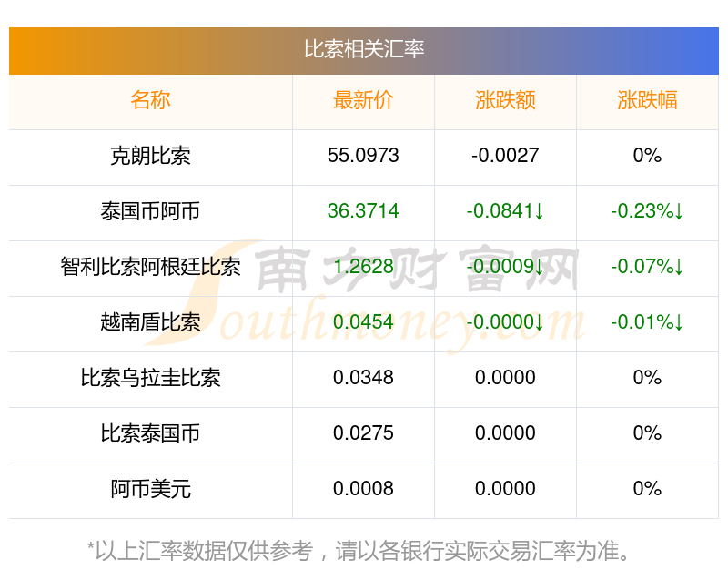Select the price 0.0008

(x=363, y=489)
